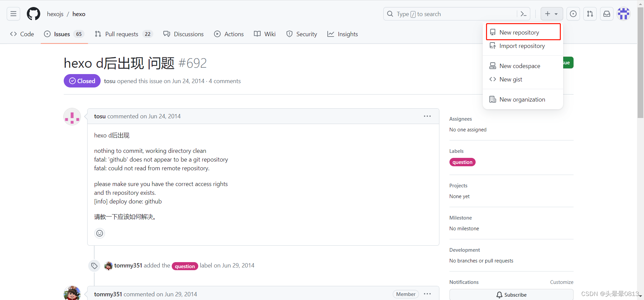Click tommy351's small avatar in timeline
The width and height of the screenshot is (644, 300).
(108, 266)
